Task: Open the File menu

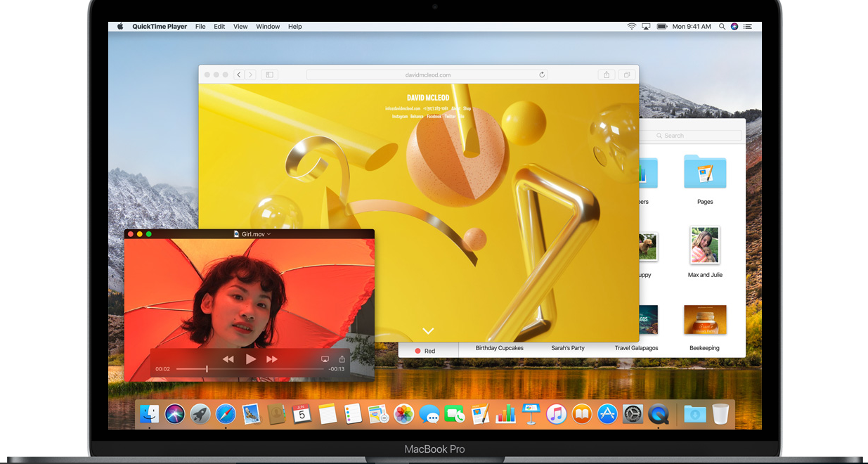Action: (x=200, y=27)
